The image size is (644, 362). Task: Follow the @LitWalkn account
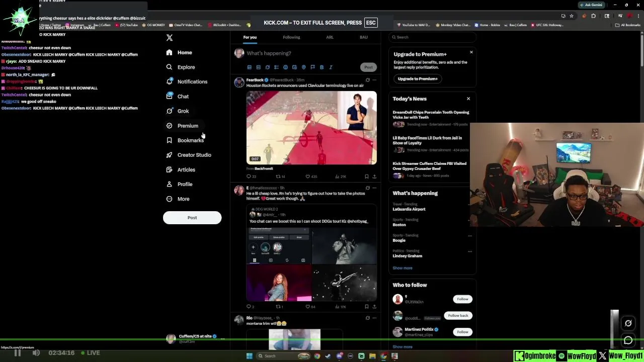[x=462, y=299]
